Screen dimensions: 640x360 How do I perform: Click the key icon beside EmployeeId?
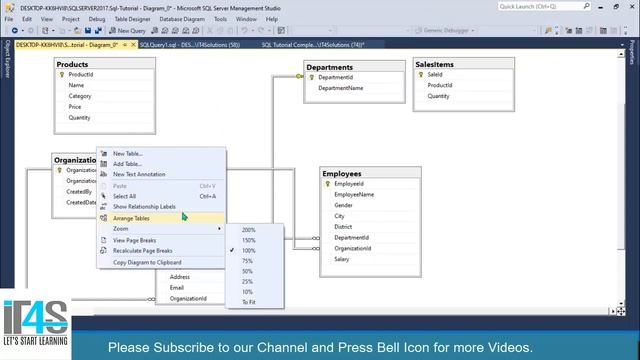click(x=327, y=184)
